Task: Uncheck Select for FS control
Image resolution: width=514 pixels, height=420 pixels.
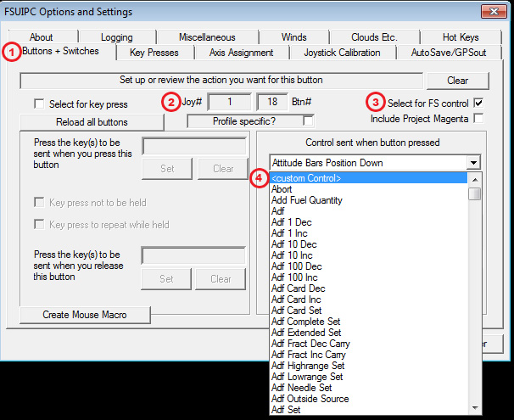Action: [478, 104]
